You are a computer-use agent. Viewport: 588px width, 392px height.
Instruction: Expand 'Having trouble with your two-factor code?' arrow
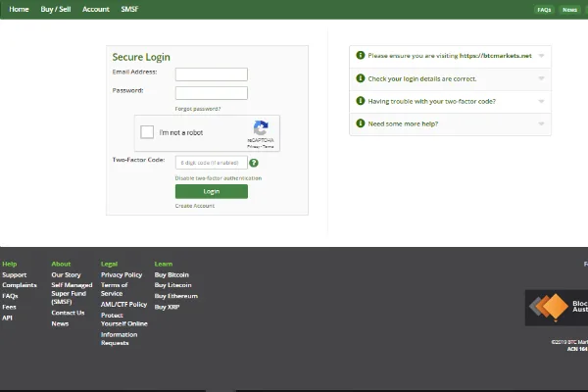pyautogui.click(x=542, y=101)
